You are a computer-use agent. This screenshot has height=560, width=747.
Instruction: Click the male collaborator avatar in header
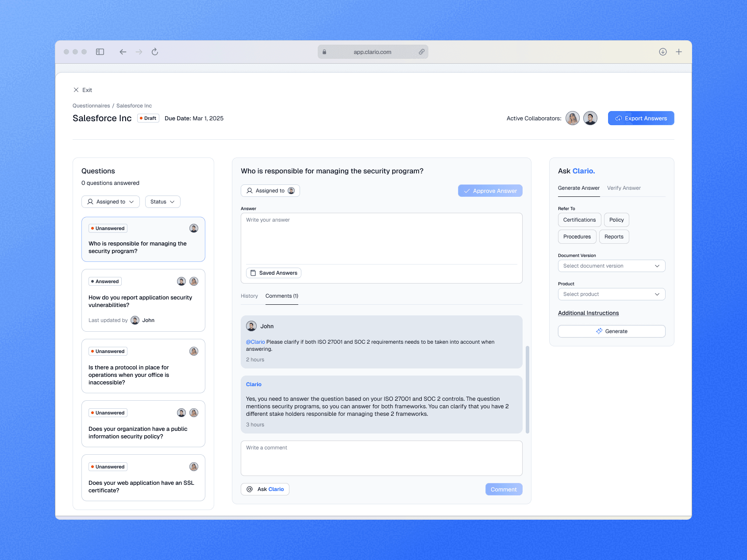coord(590,118)
